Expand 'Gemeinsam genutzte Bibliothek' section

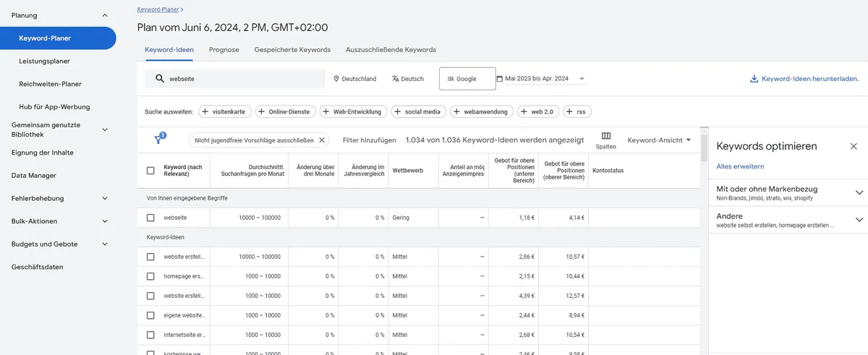(105, 129)
